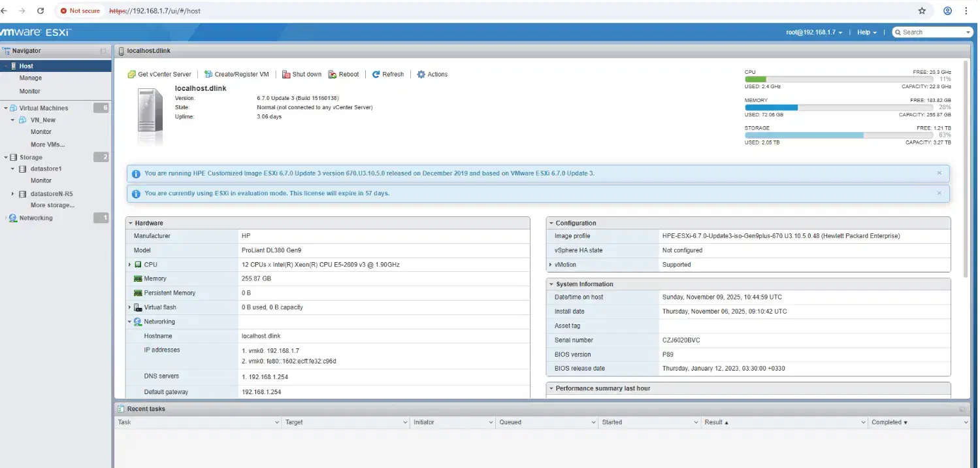Click the Create/Register VM icon
This screenshot has height=468, width=980.
click(208, 75)
